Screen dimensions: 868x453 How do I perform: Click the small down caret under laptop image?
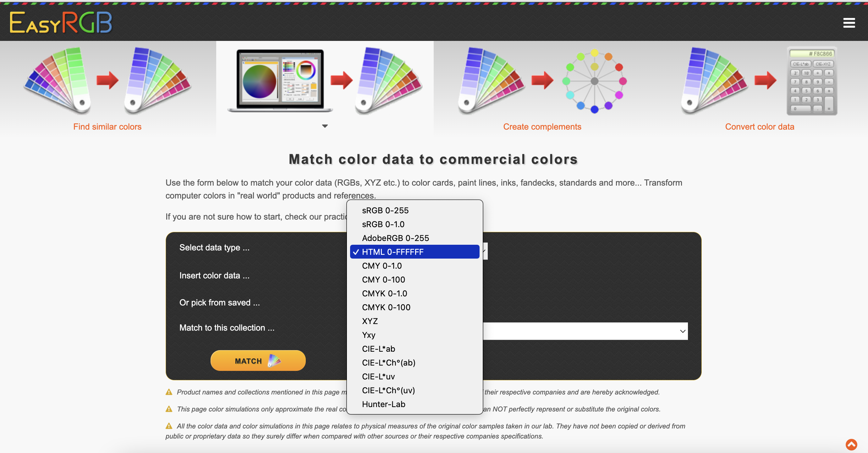coord(325,126)
